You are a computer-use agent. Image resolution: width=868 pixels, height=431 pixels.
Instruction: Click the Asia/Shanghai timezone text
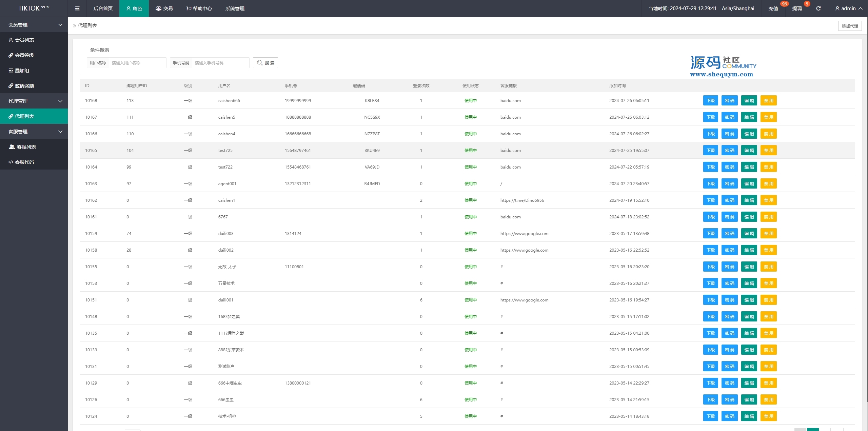738,8
